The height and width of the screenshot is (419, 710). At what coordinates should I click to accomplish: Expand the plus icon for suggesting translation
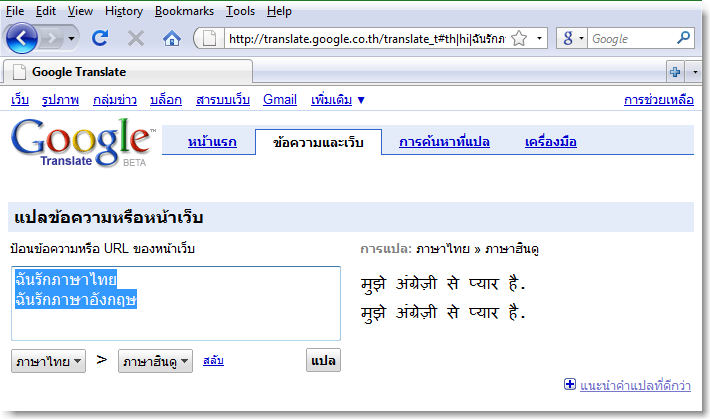(570, 385)
